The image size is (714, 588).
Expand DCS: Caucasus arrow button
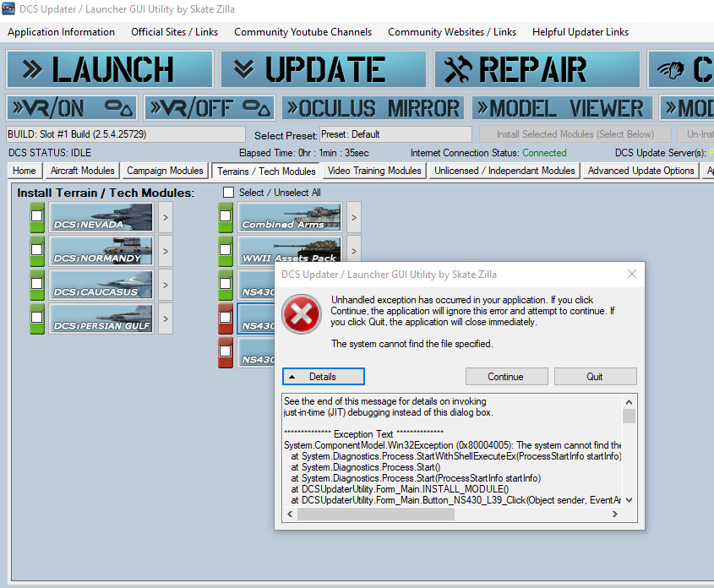tap(166, 285)
